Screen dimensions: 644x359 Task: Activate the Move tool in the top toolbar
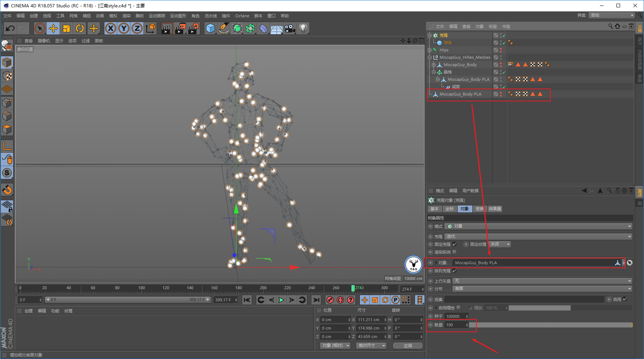coord(53,28)
